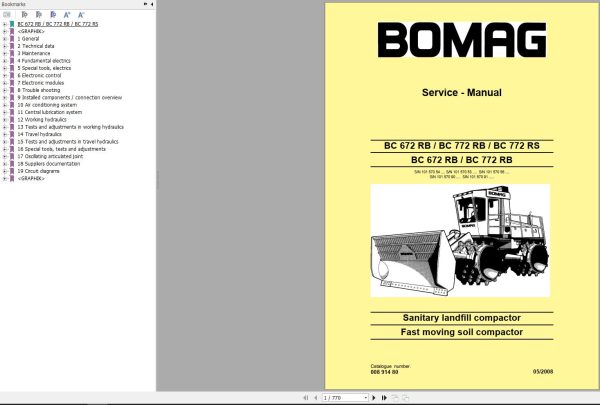Open 13 Tests and adjustments in working hydraulics
Image resolution: width=600 pixels, height=405 pixels.
pyautogui.click(x=70, y=127)
